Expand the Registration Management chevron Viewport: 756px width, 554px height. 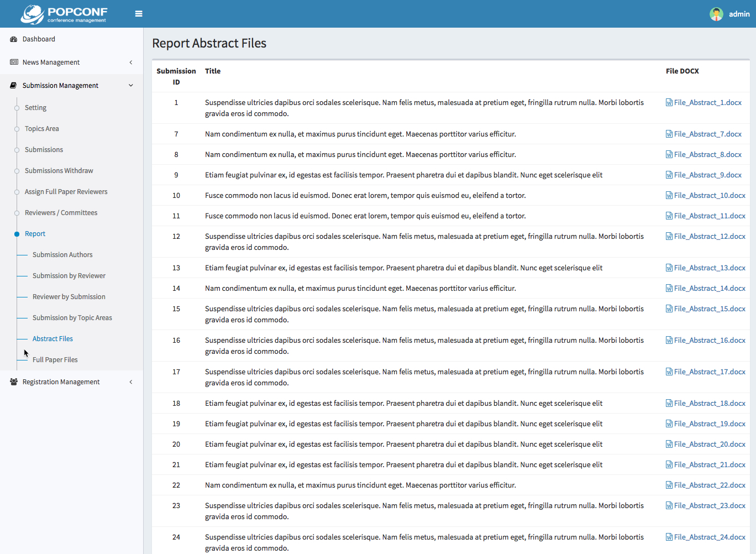pos(131,382)
